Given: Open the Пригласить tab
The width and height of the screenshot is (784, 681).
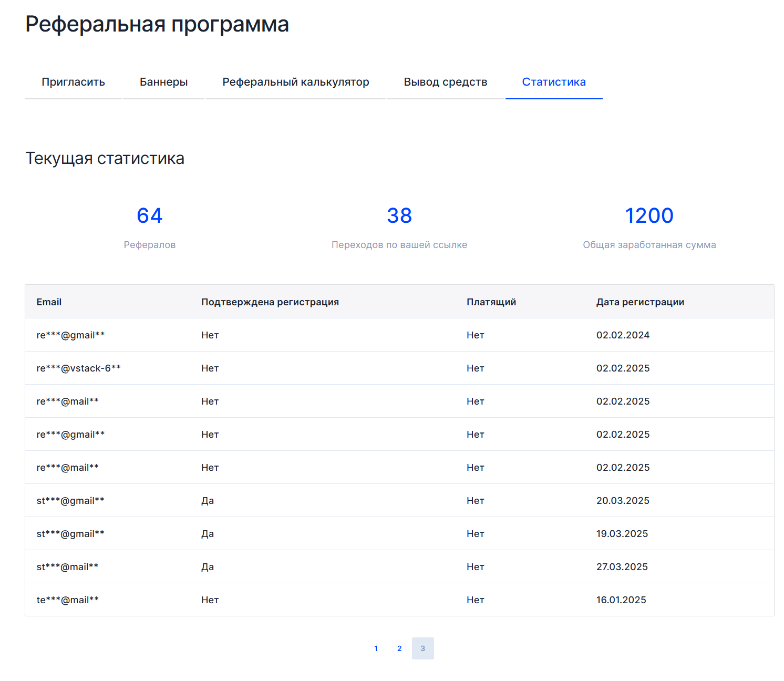Looking at the screenshot, I should coord(73,82).
